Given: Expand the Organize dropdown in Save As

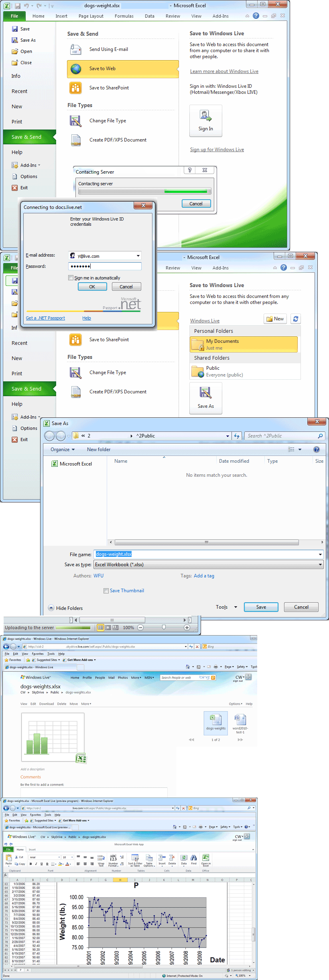Looking at the screenshot, I should pyautogui.click(x=63, y=450).
